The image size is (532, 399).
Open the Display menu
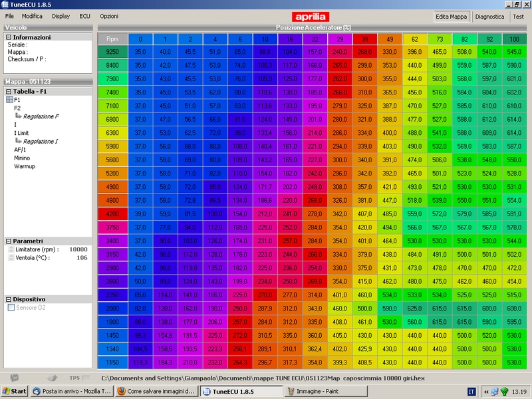[x=61, y=16]
